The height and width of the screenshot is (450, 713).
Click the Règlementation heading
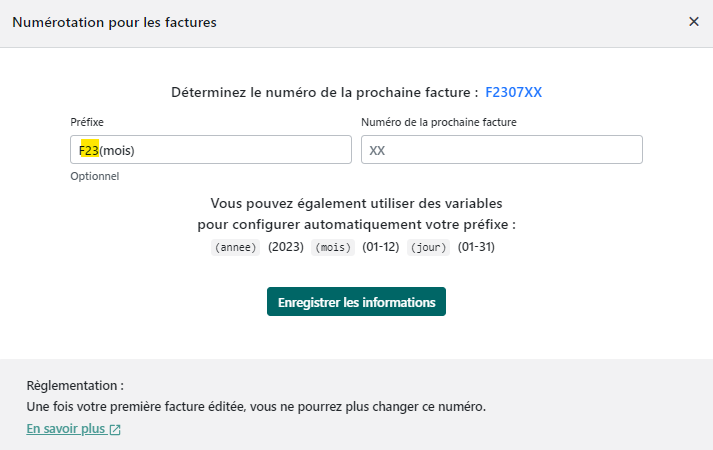click(x=75, y=385)
